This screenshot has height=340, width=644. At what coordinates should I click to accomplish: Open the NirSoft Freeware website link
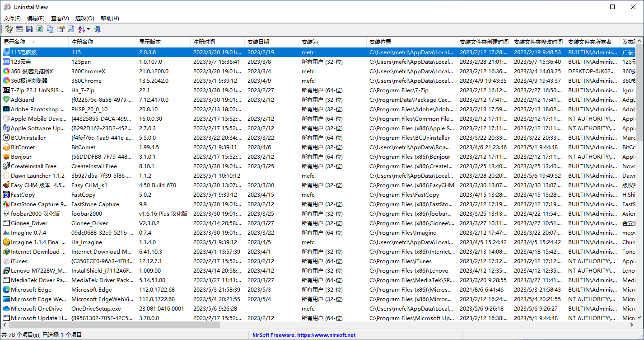coord(303,335)
